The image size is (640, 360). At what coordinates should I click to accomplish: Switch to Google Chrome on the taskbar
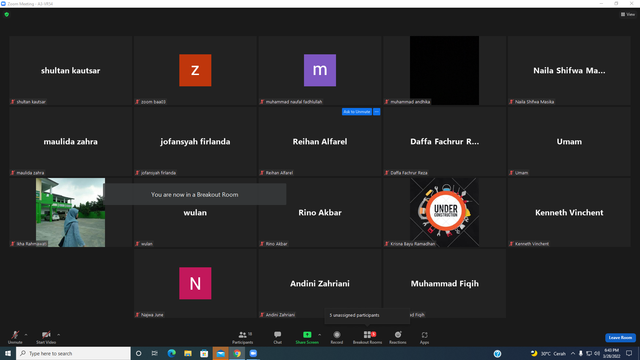(x=237, y=353)
